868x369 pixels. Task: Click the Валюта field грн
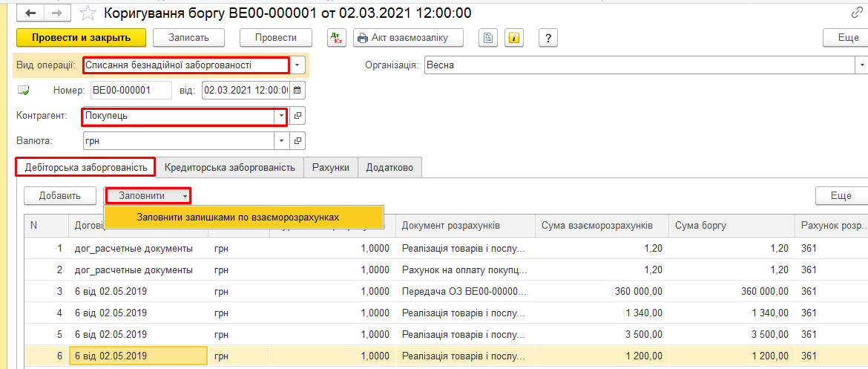[x=178, y=141]
